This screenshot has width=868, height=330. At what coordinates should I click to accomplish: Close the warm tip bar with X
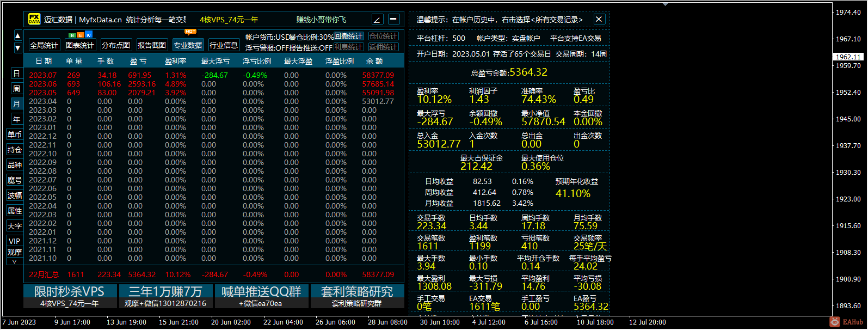[599, 20]
